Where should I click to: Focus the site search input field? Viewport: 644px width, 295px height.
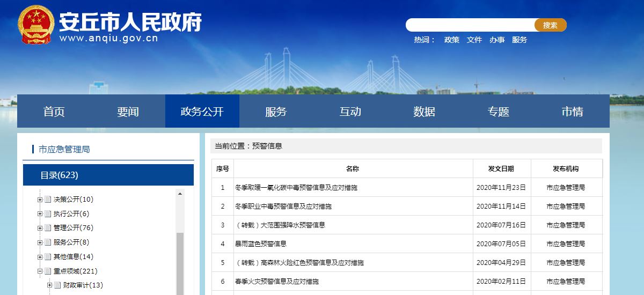(471, 25)
